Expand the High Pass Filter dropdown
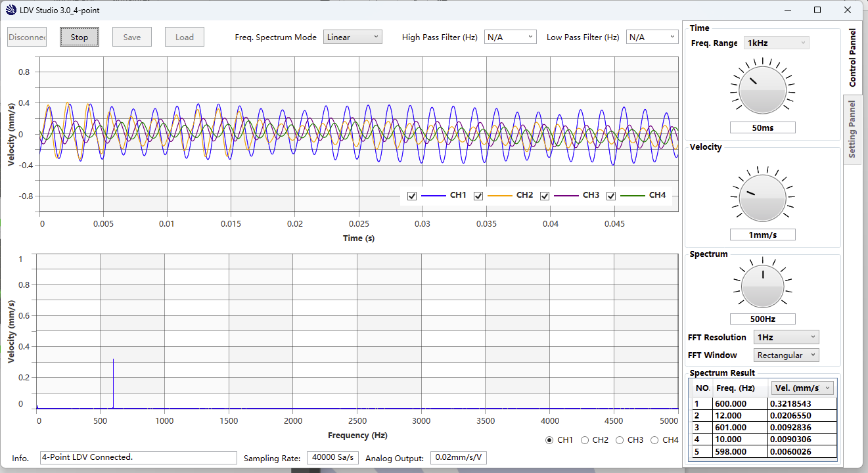The width and height of the screenshot is (868, 473). [511, 37]
